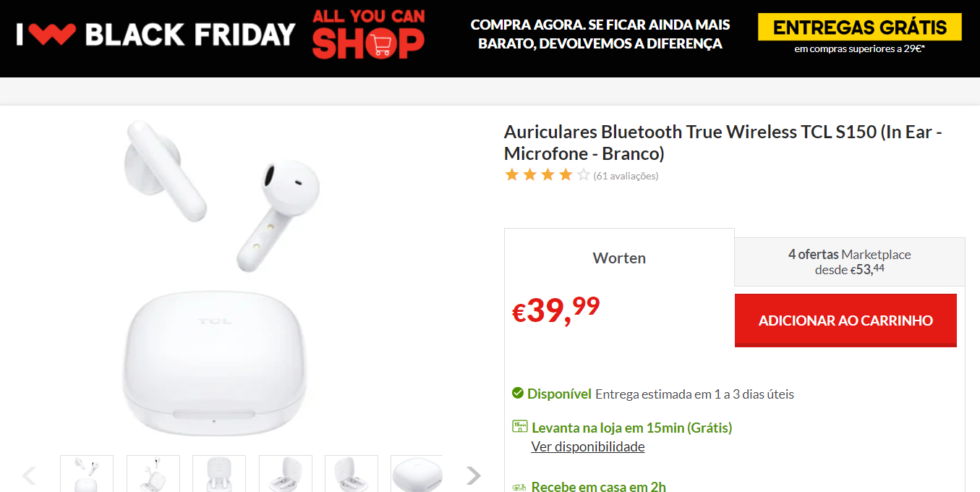Select first thumbnail of earbuds with case

pos(87,474)
